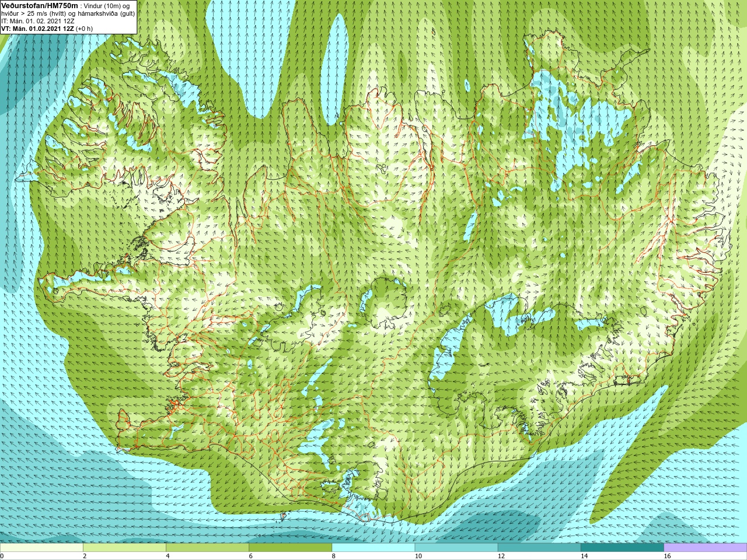Click the IT: Mán. 01. 02. 2021 12Z line
The image size is (747, 560).
tap(38, 21)
